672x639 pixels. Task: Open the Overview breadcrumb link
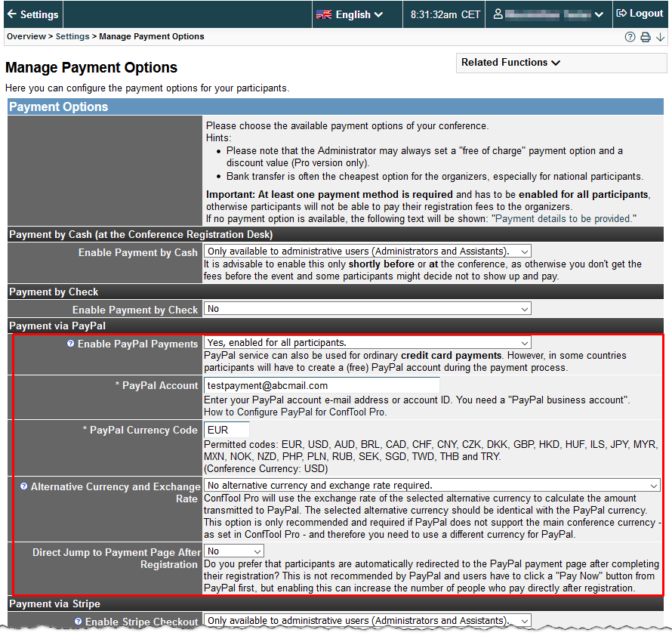26,36
